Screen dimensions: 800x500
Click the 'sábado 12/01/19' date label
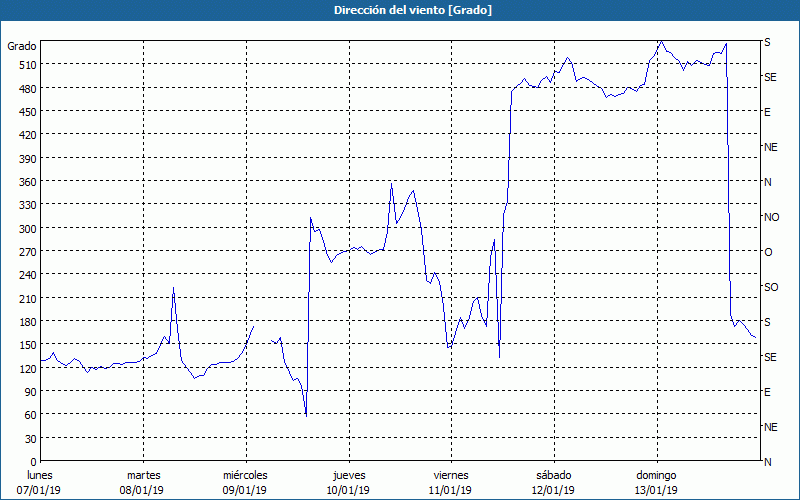pyautogui.click(x=554, y=483)
